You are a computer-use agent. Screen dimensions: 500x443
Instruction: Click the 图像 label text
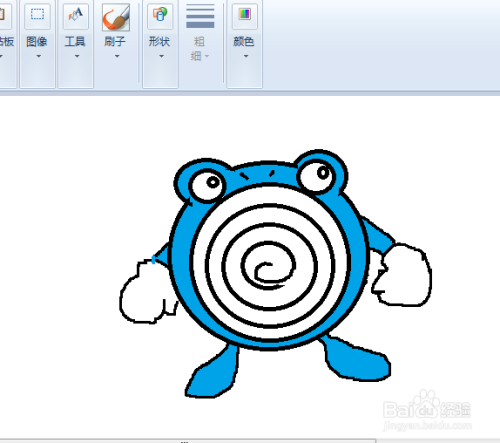[37, 42]
